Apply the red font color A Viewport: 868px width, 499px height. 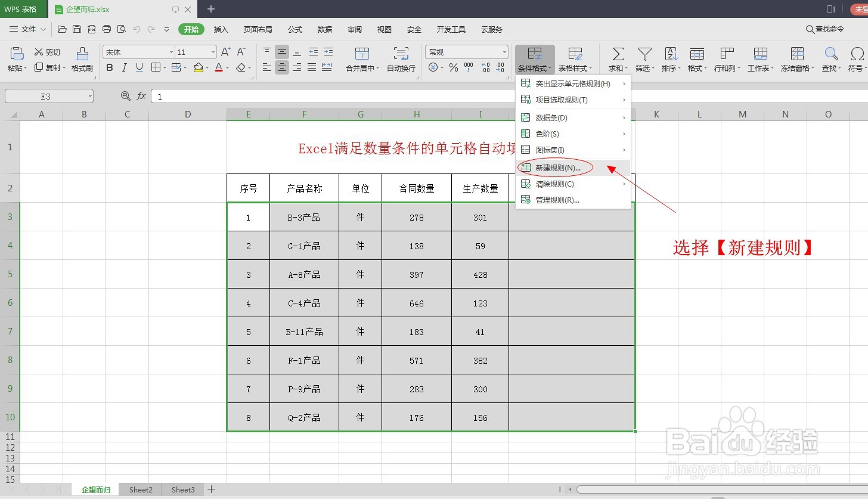pyautogui.click(x=219, y=68)
